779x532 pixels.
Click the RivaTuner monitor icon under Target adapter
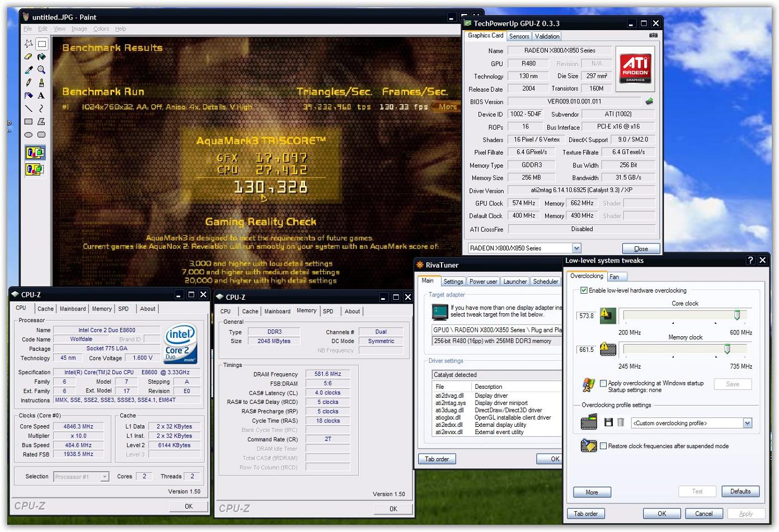click(439, 311)
